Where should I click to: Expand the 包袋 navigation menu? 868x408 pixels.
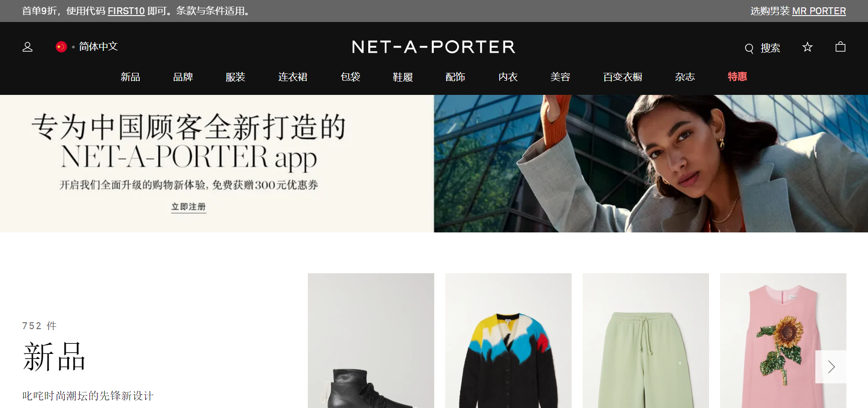(x=350, y=77)
